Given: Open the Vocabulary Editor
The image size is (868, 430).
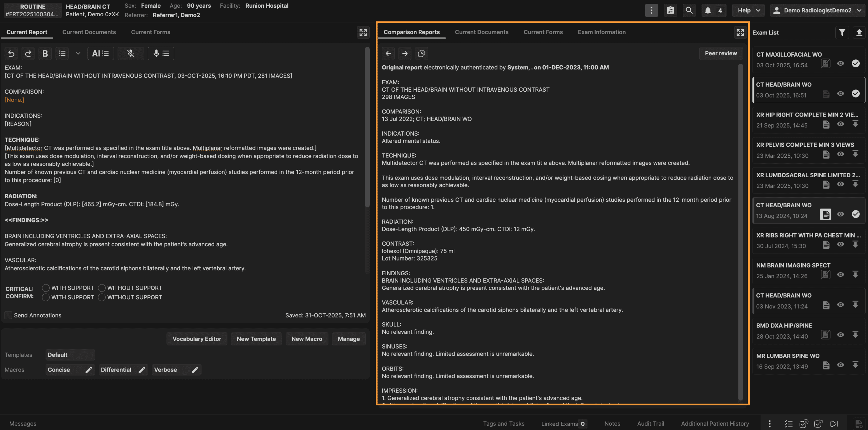Looking at the screenshot, I should 197,339.
